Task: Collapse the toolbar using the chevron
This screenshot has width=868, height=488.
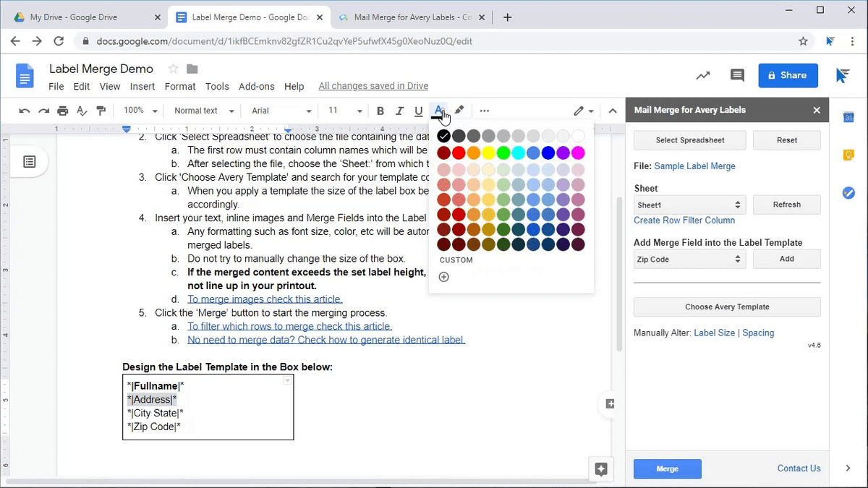Action: pyautogui.click(x=613, y=110)
